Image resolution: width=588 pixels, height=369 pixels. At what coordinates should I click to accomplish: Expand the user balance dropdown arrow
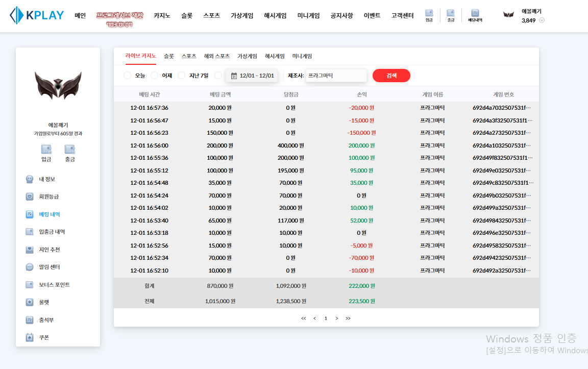tap(542, 20)
